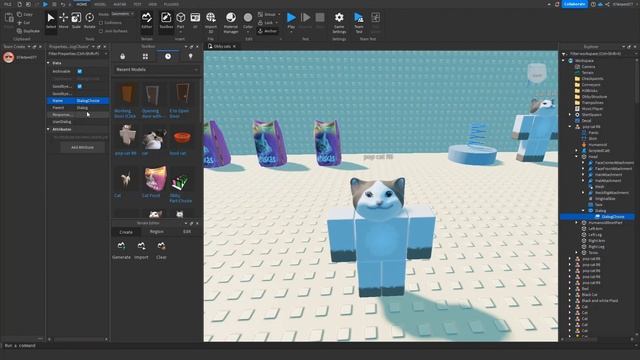Switch to the MODEL ribbon tab

tap(100, 4)
